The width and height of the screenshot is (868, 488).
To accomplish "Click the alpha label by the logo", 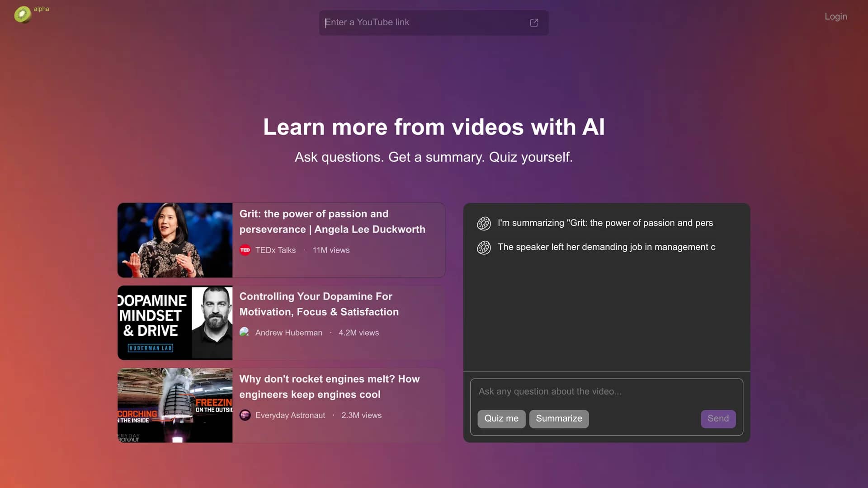I will tap(42, 9).
